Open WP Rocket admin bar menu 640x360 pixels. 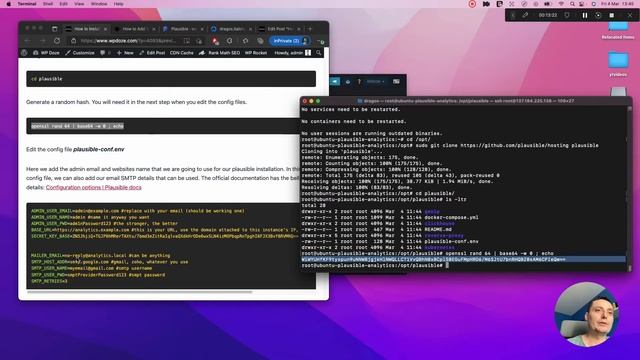(x=256, y=53)
